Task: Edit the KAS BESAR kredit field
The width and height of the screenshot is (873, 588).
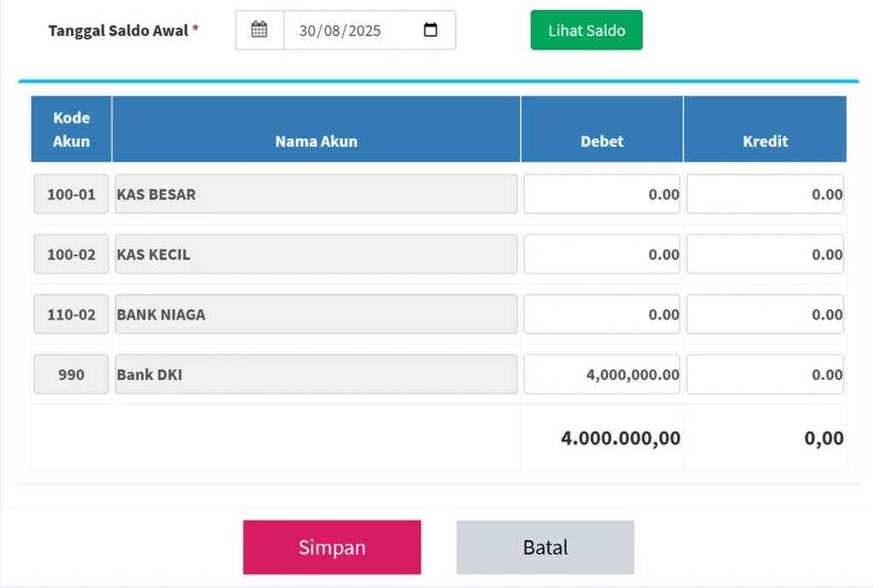Action: point(765,194)
